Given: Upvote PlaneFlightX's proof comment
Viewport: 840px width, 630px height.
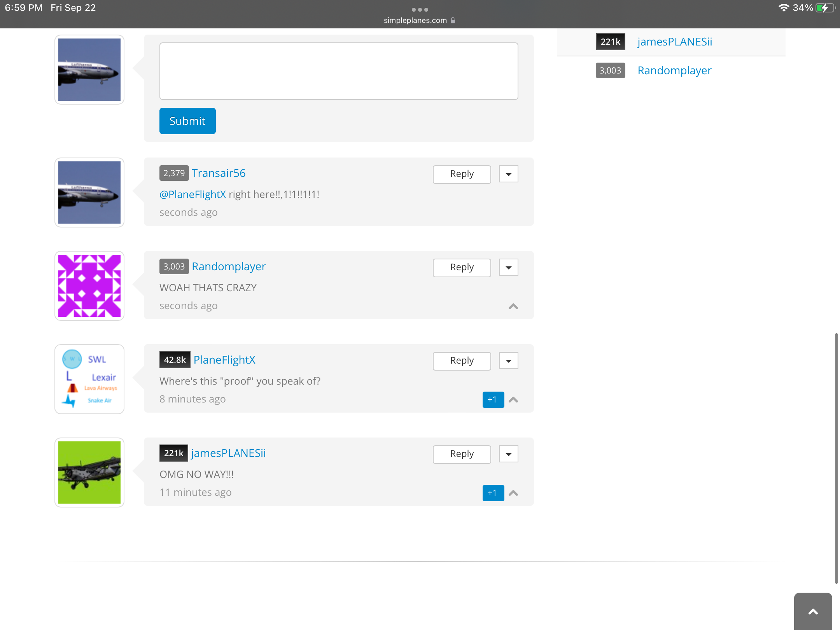Looking at the screenshot, I should tap(513, 400).
